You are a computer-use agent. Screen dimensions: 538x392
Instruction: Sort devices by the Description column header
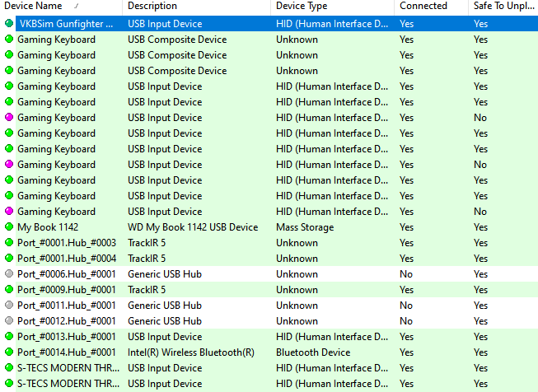[x=152, y=7]
